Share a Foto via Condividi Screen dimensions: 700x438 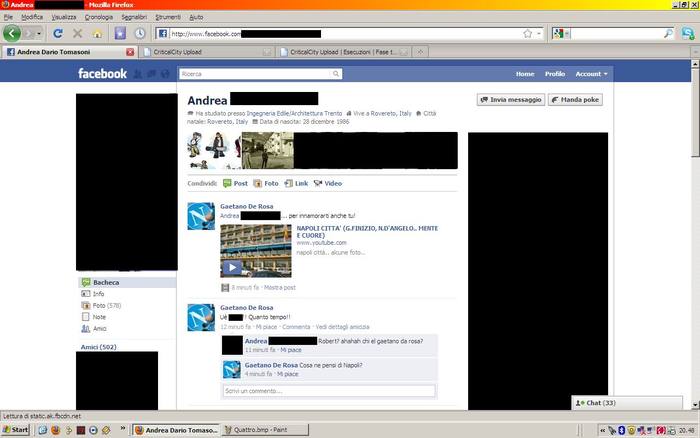pos(266,184)
